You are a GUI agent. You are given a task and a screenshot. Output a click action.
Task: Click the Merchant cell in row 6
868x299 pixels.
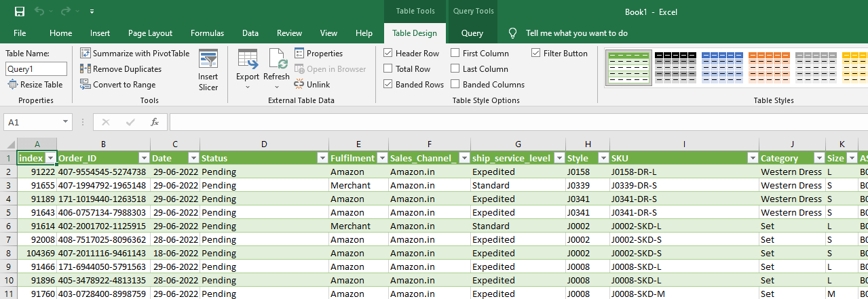pos(358,226)
